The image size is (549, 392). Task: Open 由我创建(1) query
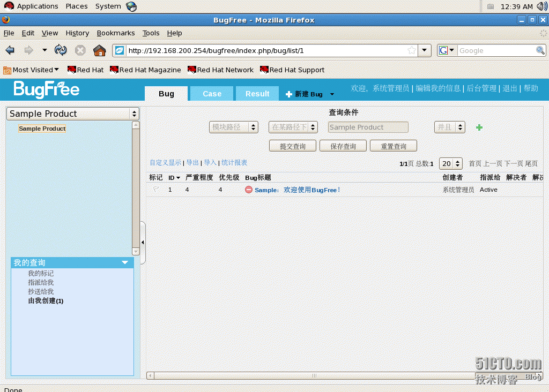(46, 301)
